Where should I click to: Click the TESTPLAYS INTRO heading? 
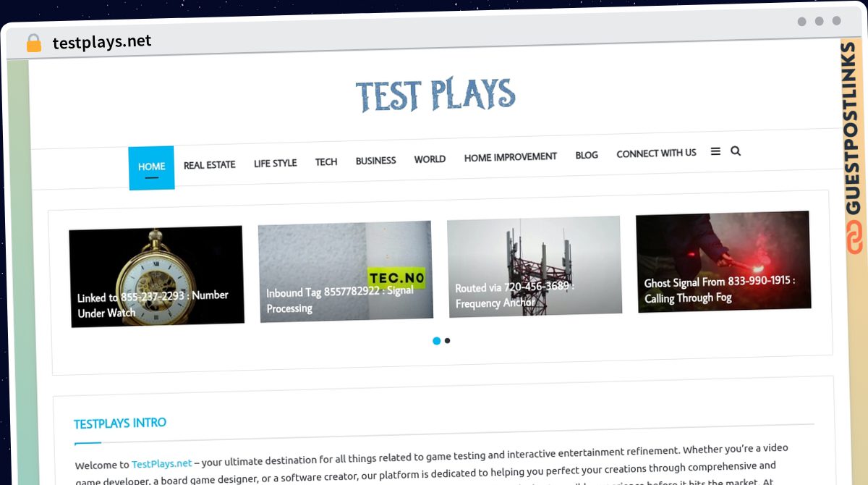120,423
